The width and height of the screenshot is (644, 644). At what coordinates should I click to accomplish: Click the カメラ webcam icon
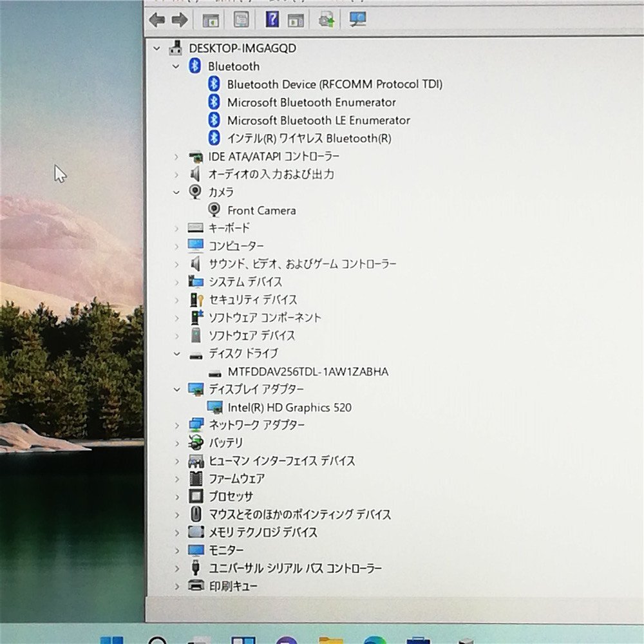pyautogui.click(x=196, y=192)
